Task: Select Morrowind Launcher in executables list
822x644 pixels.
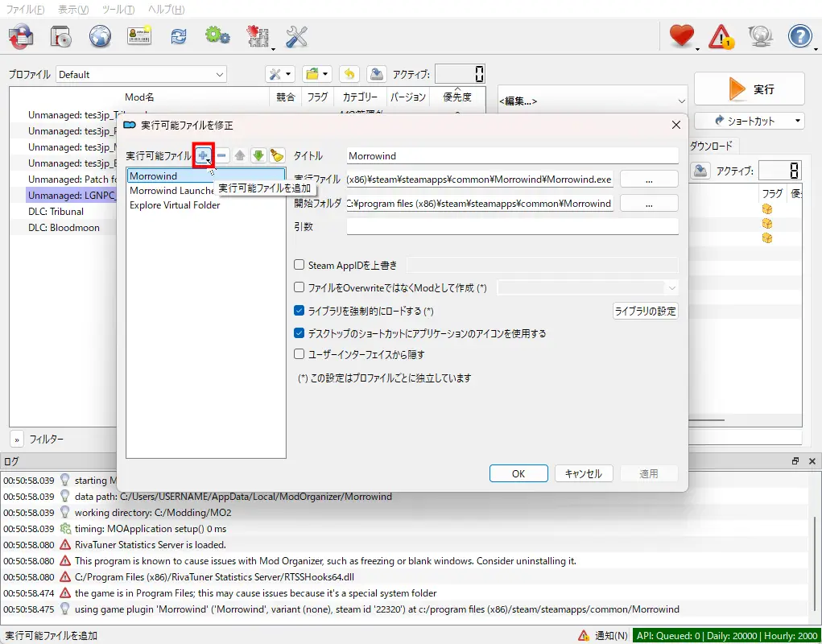Action: point(172,190)
